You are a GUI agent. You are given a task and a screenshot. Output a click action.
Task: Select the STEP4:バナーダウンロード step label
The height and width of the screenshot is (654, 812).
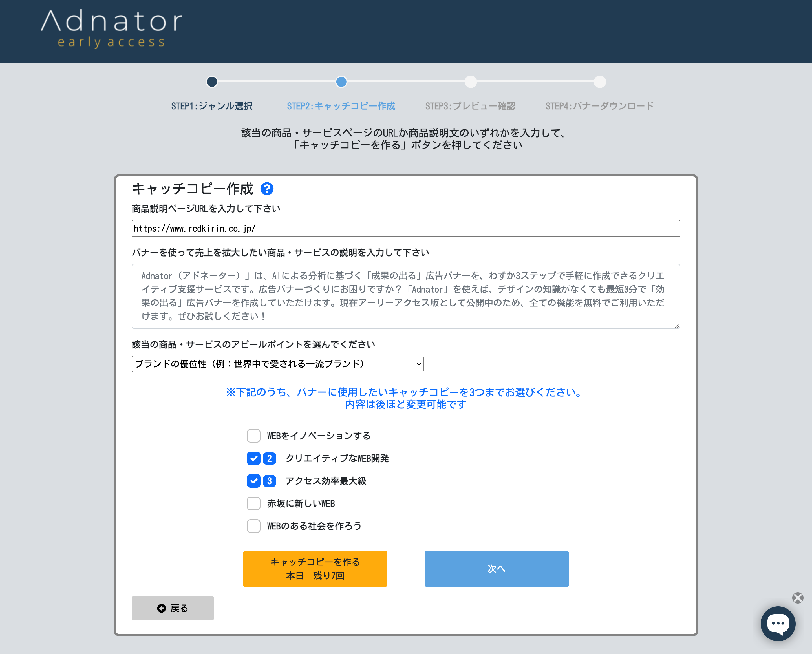point(599,106)
